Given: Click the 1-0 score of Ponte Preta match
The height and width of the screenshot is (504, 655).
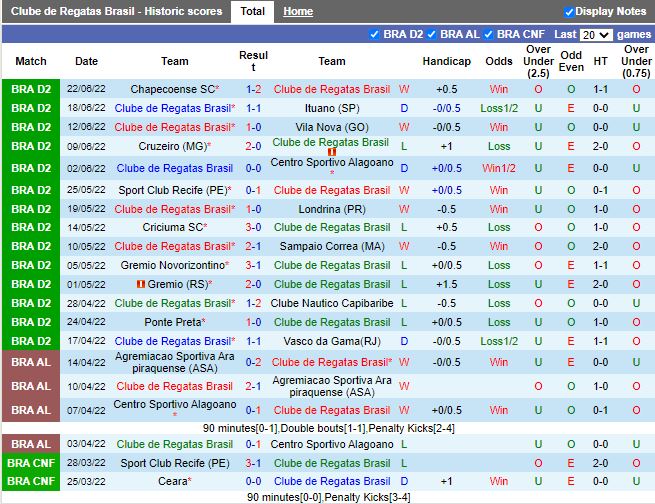Looking at the screenshot, I should (x=254, y=322).
